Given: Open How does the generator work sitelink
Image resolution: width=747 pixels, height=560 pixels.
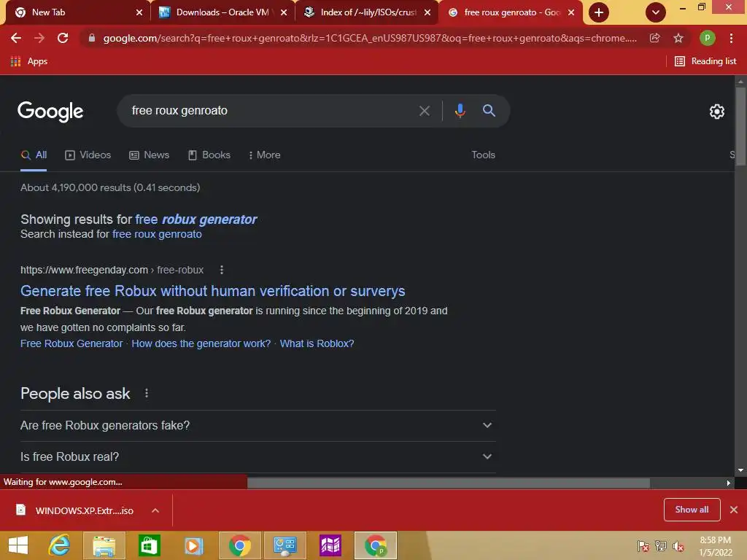Looking at the screenshot, I should point(201,344).
